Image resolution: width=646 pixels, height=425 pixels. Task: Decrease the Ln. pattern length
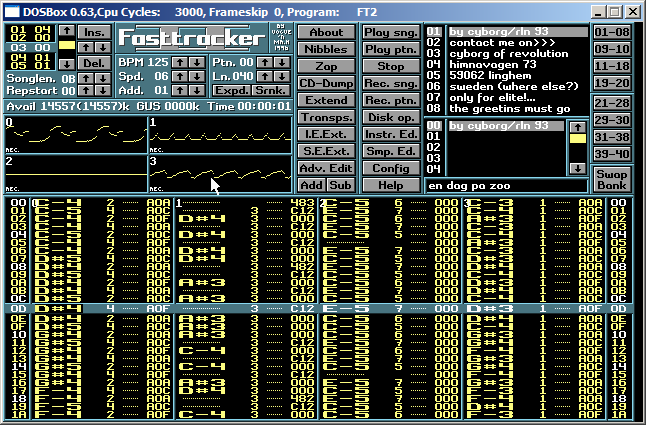(x=282, y=77)
